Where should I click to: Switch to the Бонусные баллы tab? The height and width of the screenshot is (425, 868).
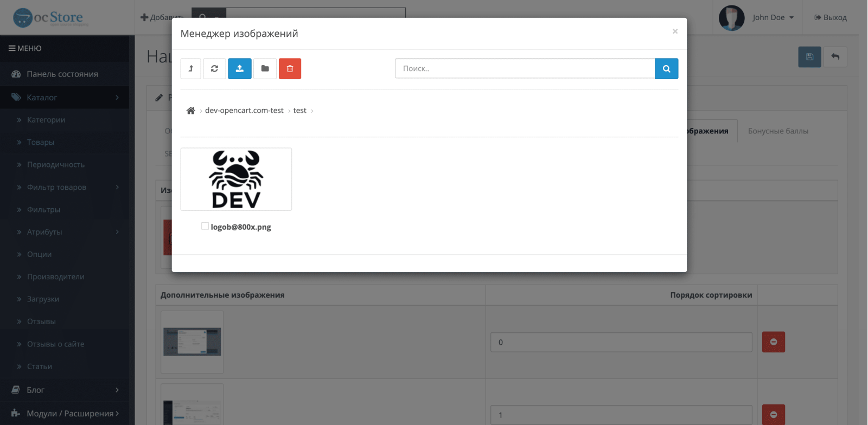[x=778, y=131]
